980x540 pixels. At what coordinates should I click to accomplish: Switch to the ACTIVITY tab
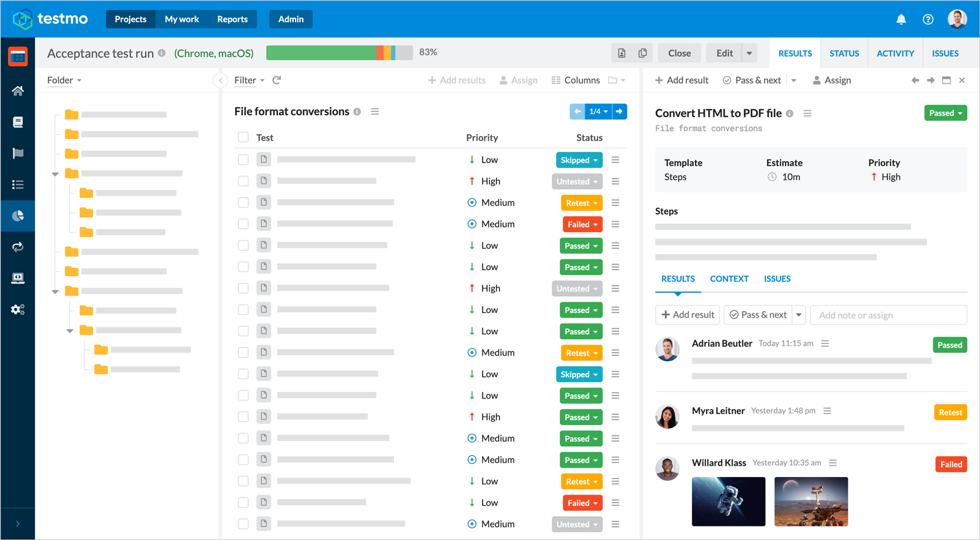(896, 53)
